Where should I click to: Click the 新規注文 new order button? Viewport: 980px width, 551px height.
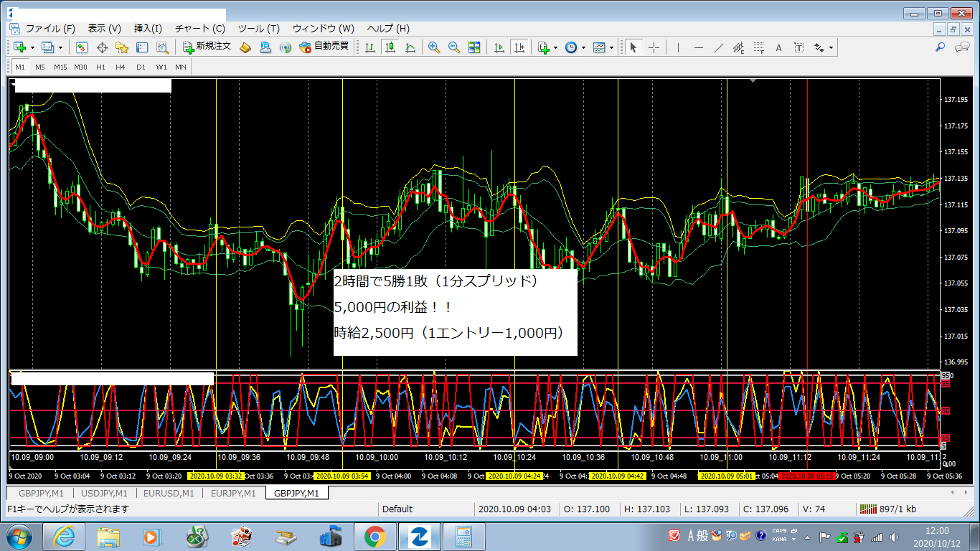[207, 47]
